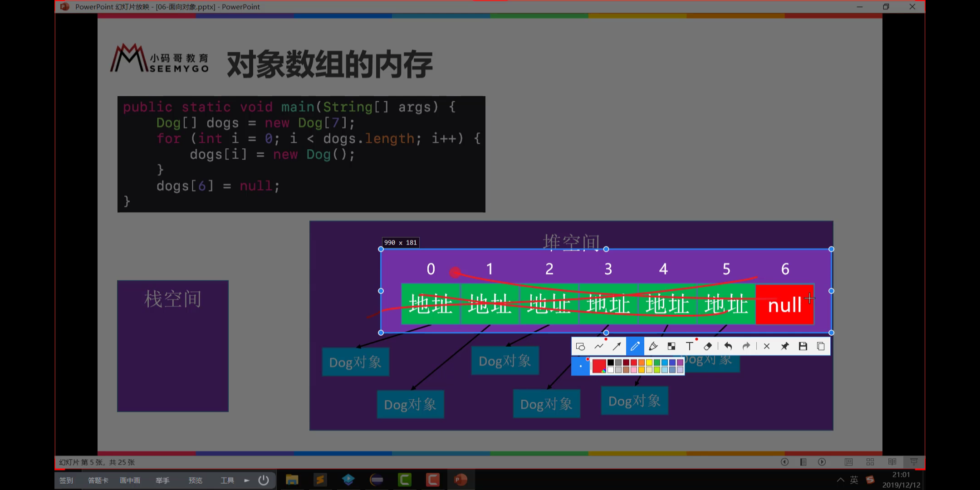Select the Pen annotation tool
Image resolution: width=980 pixels, height=490 pixels.
coord(635,346)
